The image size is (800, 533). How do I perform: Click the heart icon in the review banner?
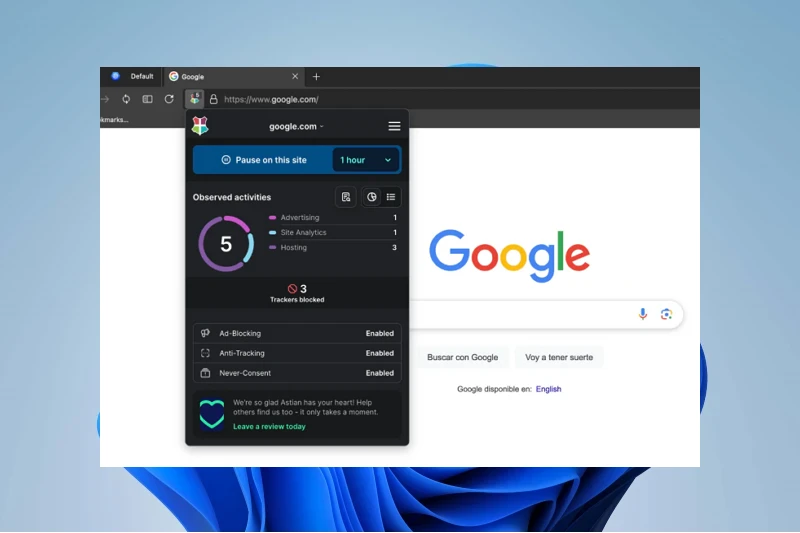212,414
